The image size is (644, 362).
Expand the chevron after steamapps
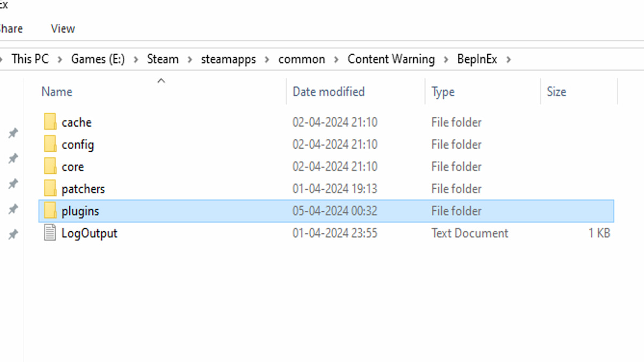click(267, 59)
